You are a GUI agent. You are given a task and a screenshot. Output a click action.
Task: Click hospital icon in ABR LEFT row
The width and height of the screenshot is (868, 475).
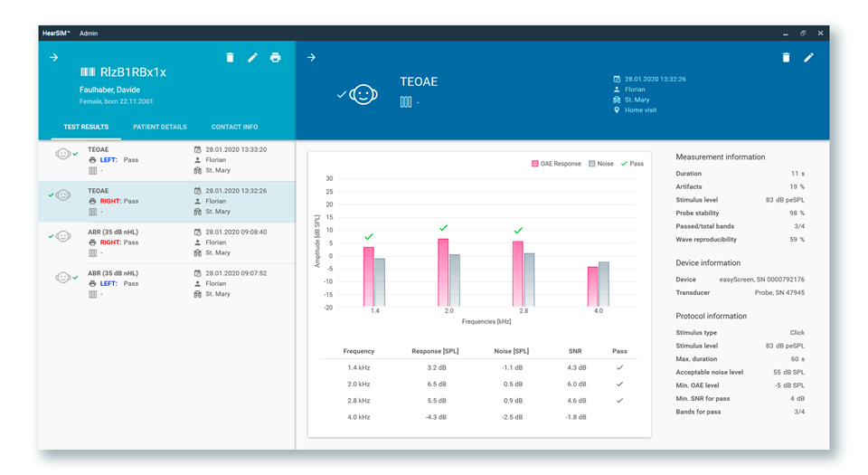[198, 294]
